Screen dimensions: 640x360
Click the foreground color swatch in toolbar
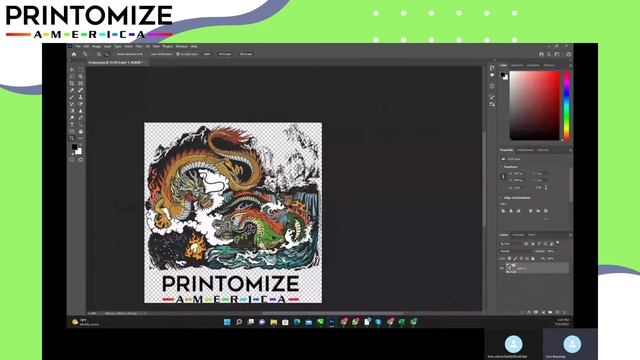tap(74, 147)
